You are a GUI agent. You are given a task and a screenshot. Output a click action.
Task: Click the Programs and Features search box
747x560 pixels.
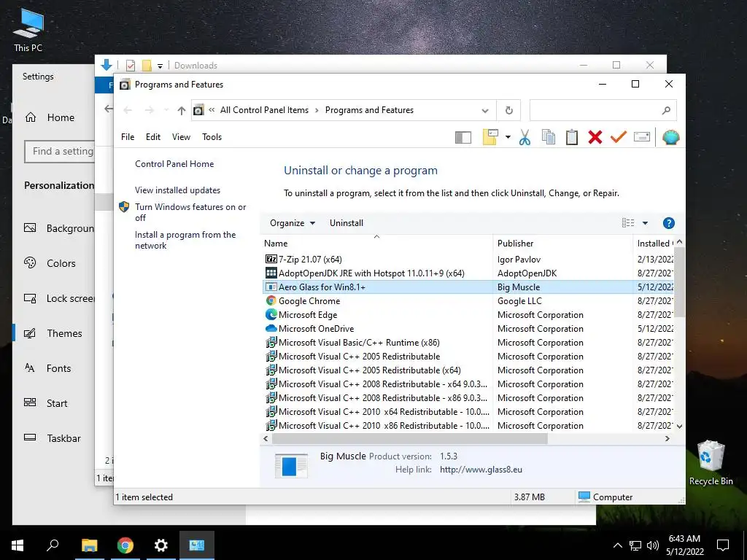point(603,111)
